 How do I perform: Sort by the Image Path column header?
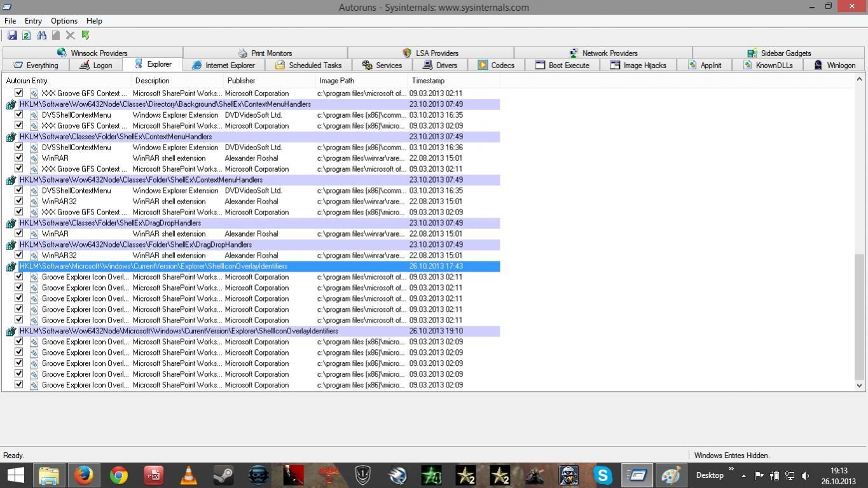pyautogui.click(x=361, y=81)
